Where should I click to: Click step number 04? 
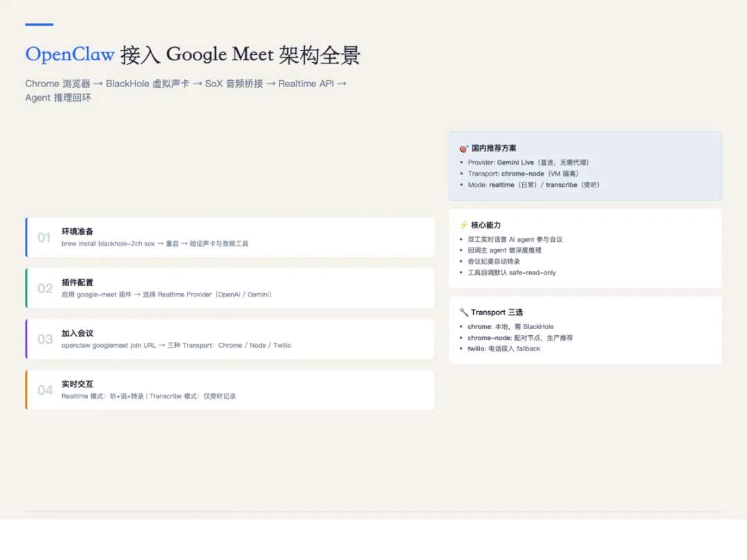[45, 391]
